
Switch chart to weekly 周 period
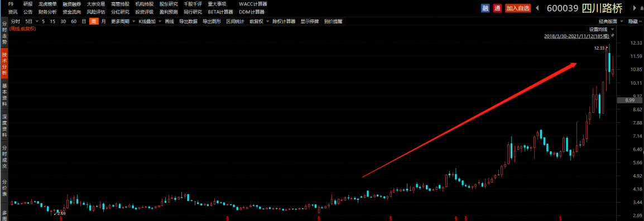tap(94, 21)
